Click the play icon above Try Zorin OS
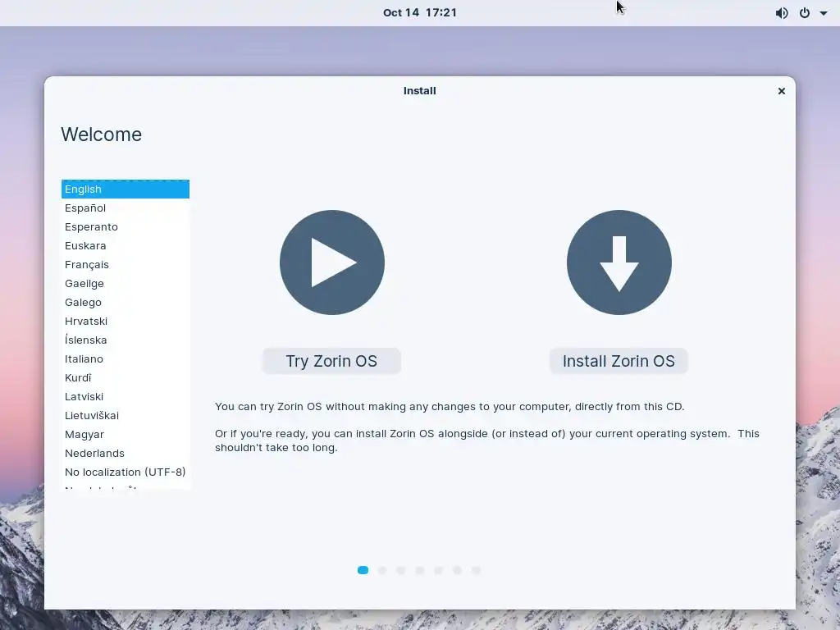This screenshot has width=840, height=630. 332,262
